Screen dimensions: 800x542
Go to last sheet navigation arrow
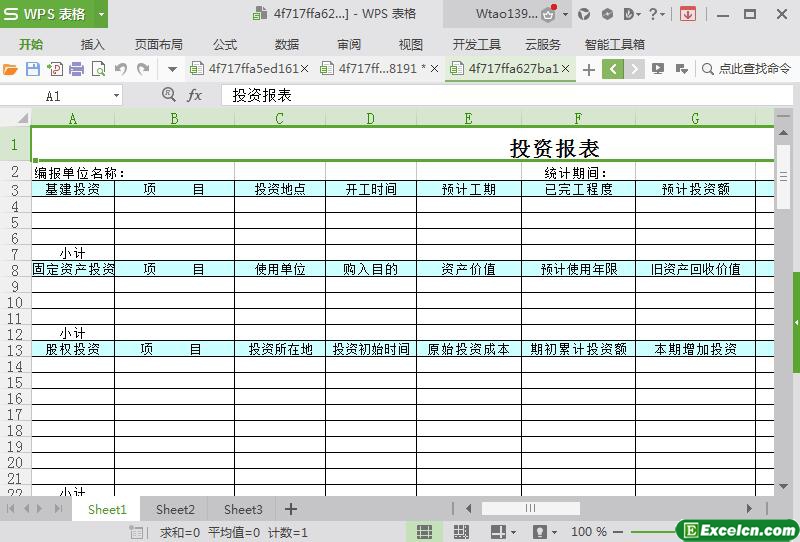coord(58,508)
